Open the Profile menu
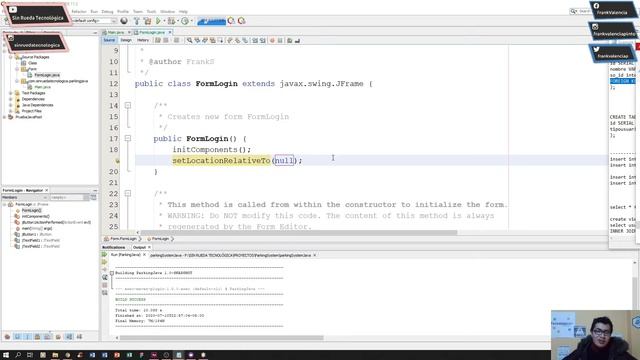 click(x=123, y=11)
